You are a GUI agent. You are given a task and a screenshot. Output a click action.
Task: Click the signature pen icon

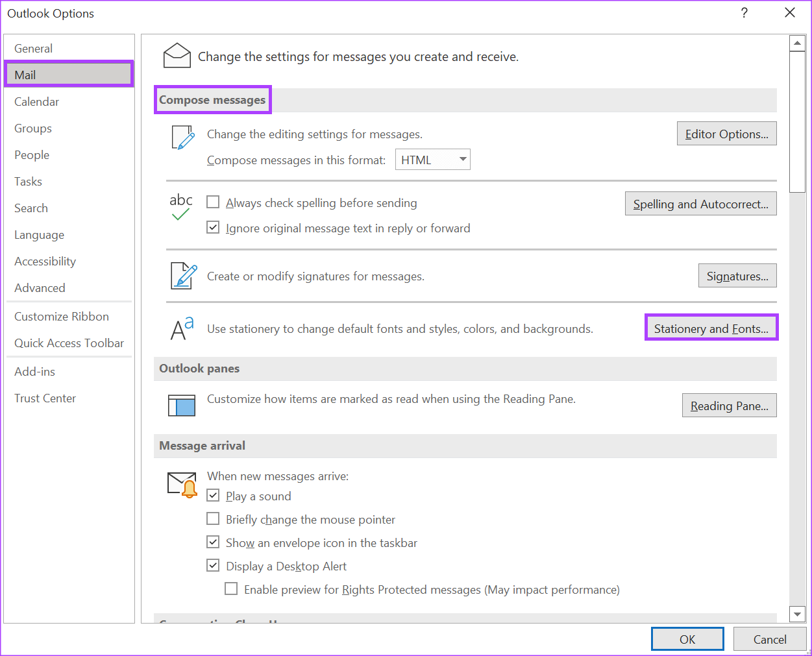184,276
